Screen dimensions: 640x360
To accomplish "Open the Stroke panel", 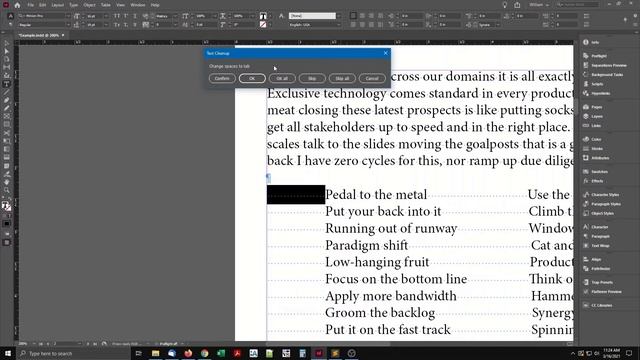I will 593,148.
